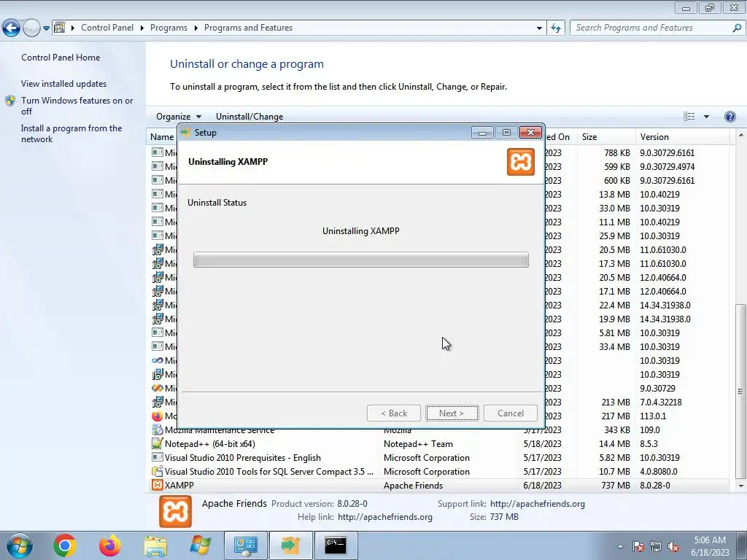Open Turn Windows features on or off
Image resolution: width=747 pixels, height=560 pixels.
coord(77,106)
